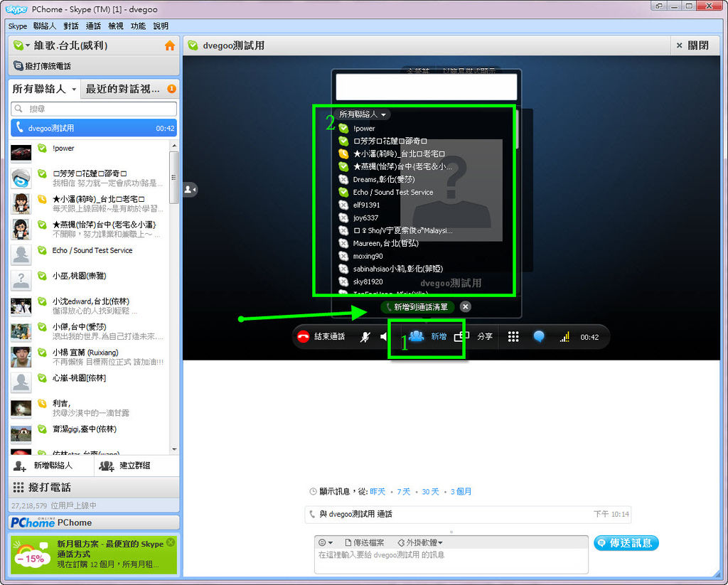Select Echo / Sound Test Service in sidebar

click(x=89, y=254)
